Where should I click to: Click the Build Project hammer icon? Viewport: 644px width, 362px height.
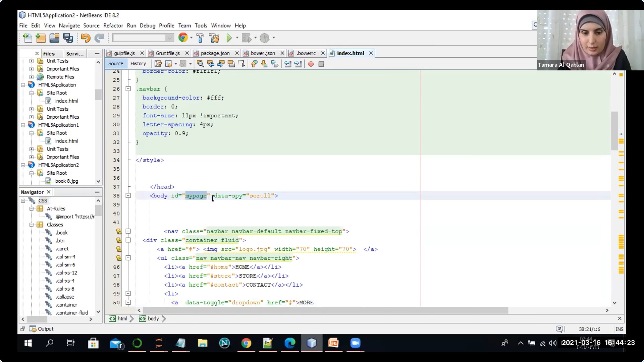point(200,38)
